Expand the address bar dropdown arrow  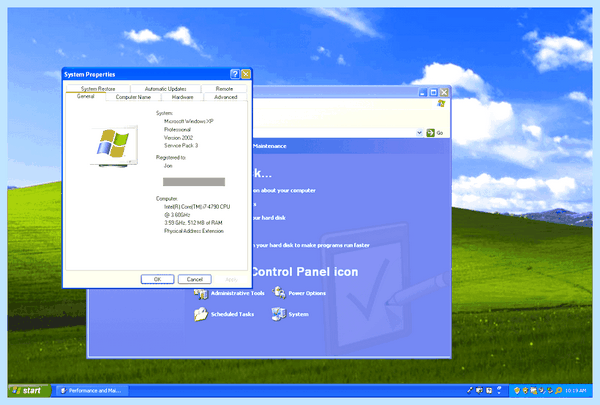click(x=419, y=133)
